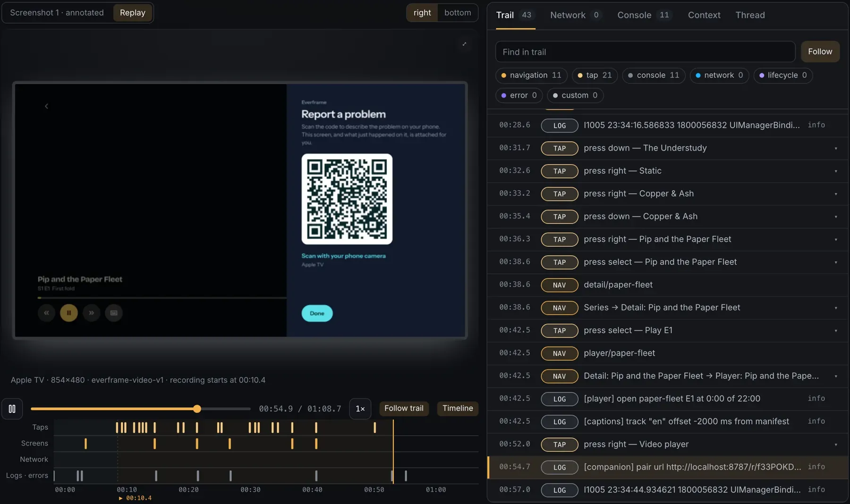The image size is (850, 504).
Task: Click the Timeline button
Action: pos(458,409)
